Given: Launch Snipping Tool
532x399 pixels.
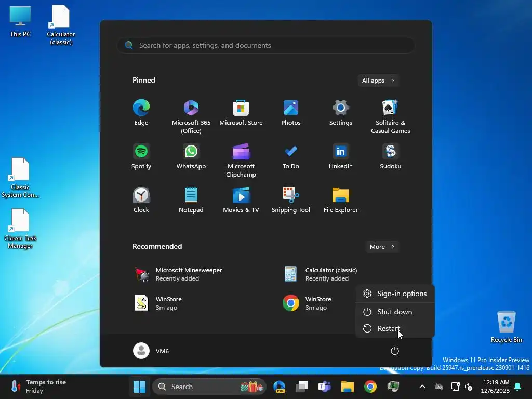Looking at the screenshot, I should click(x=291, y=200).
